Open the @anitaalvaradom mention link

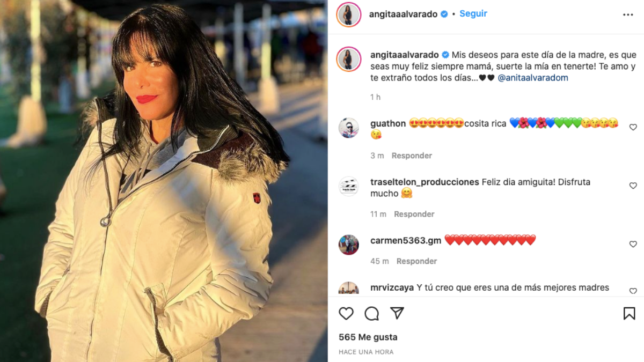(x=533, y=78)
